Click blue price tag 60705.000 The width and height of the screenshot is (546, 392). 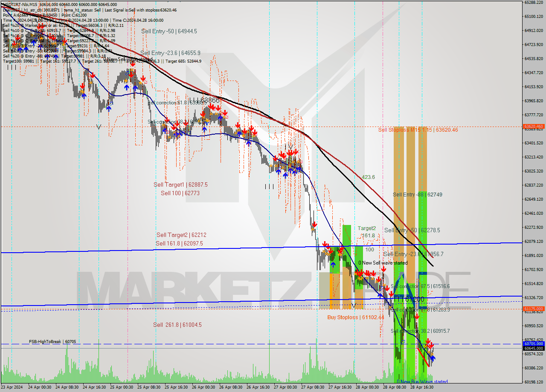tap(534, 343)
